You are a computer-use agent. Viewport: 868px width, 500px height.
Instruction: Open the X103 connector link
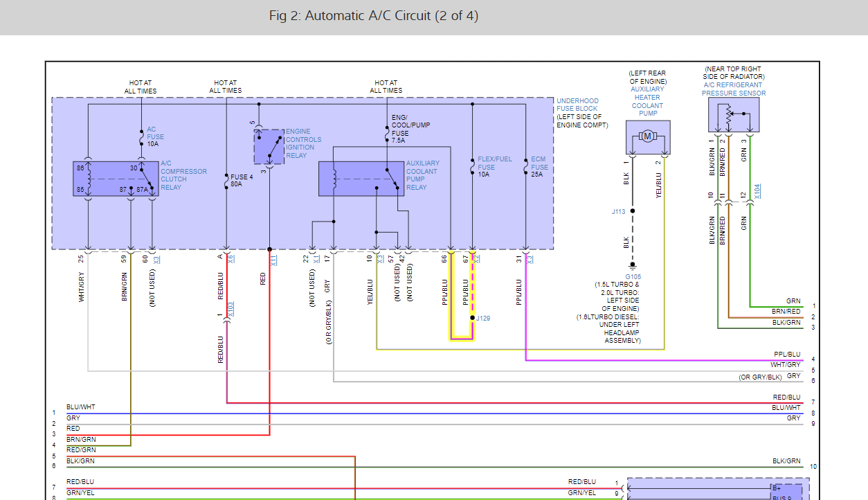[230, 308]
